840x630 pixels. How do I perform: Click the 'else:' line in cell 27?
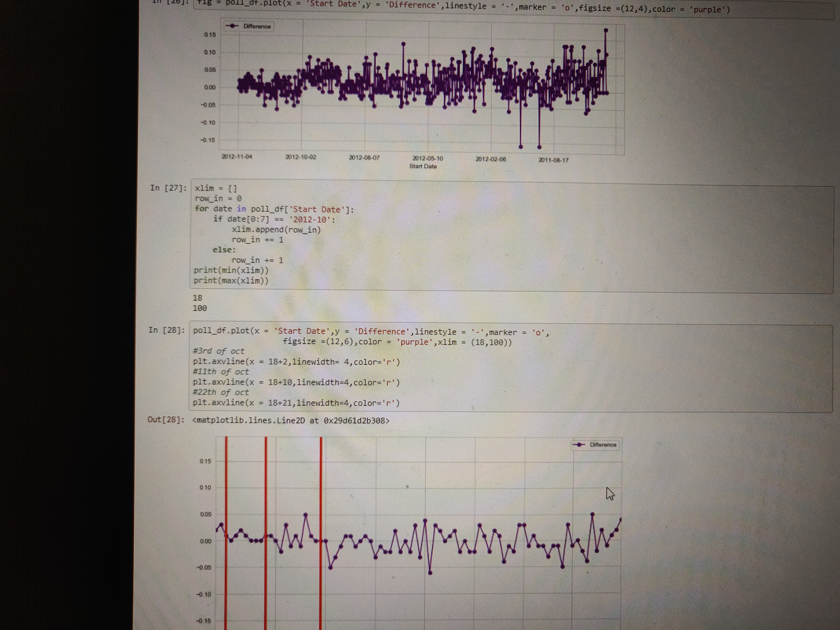click(224, 250)
